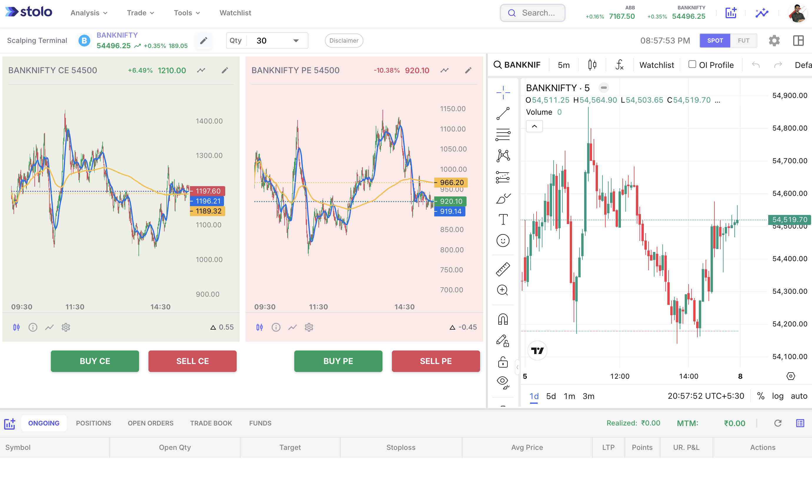The width and height of the screenshot is (812, 504).
Task: Toggle lock all drawings
Action: pyautogui.click(x=503, y=362)
